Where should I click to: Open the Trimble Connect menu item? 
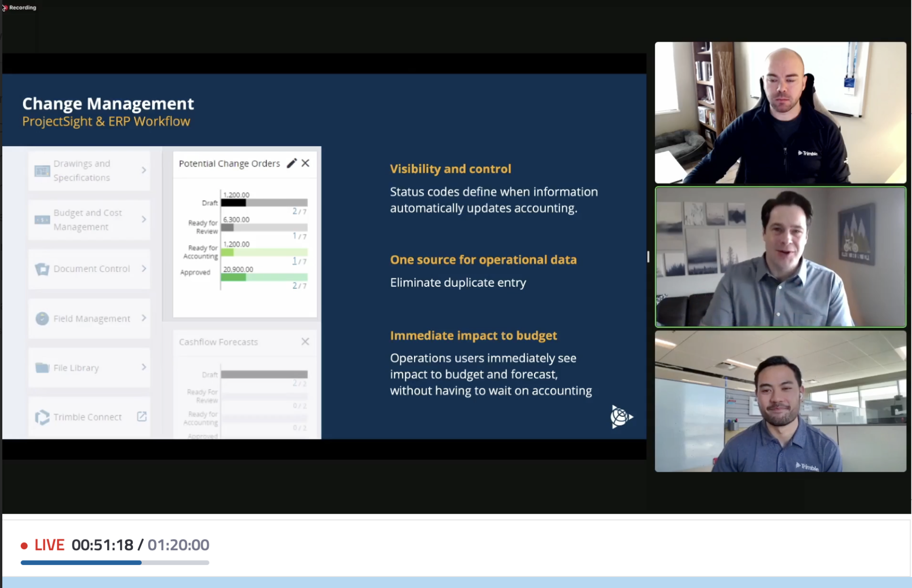[89, 417]
